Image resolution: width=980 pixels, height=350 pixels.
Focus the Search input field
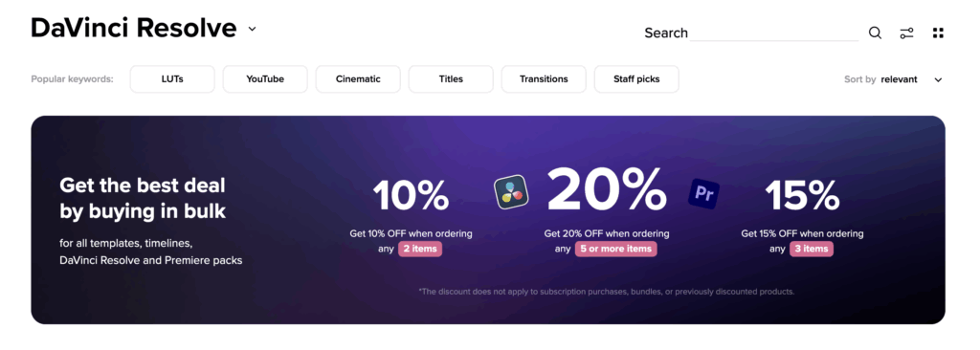pyautogui.click(x=773, y=33)
